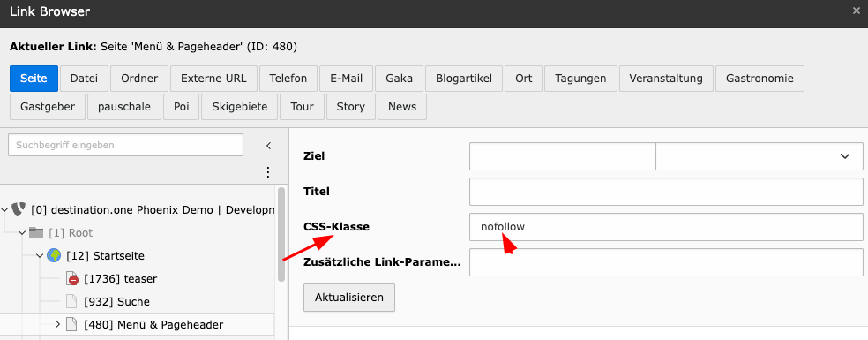Select the Suche page in tree
The image size is (868, 340).
click(116, 302)
